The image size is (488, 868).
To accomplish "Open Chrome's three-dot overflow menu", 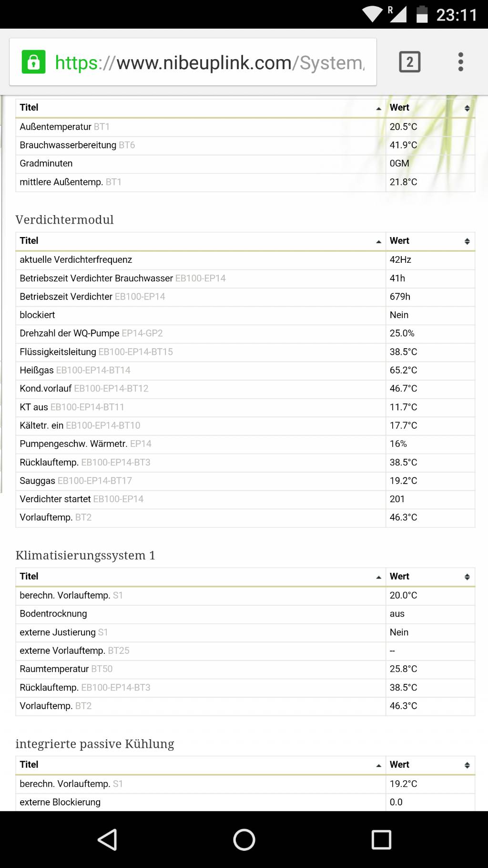I will pos(460,62).
